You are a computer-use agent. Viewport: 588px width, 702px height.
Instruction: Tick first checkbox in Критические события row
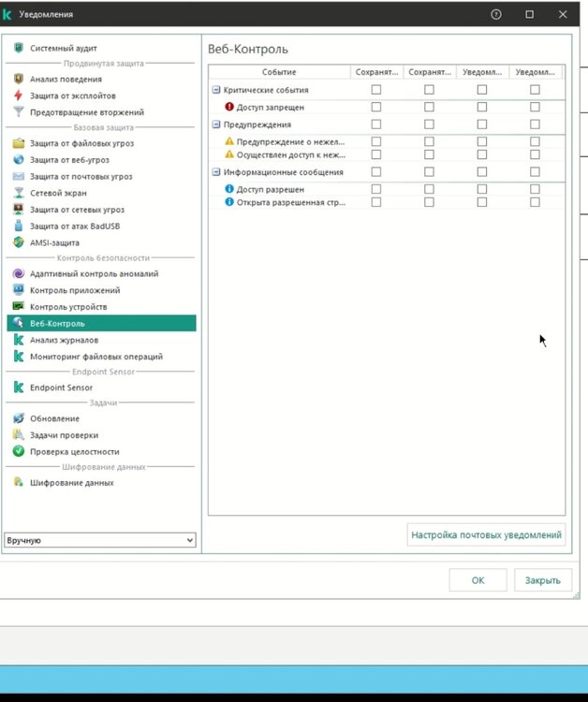[376, 90]
